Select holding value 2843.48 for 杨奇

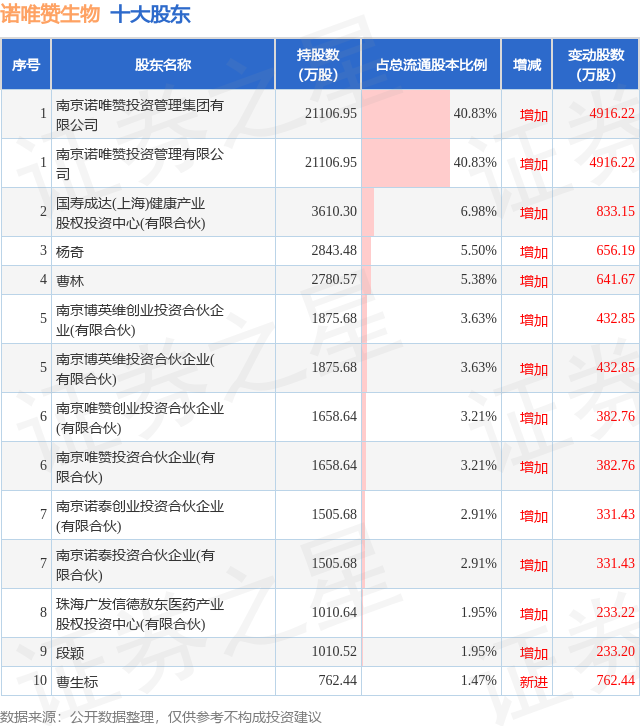tap(334, 250)
